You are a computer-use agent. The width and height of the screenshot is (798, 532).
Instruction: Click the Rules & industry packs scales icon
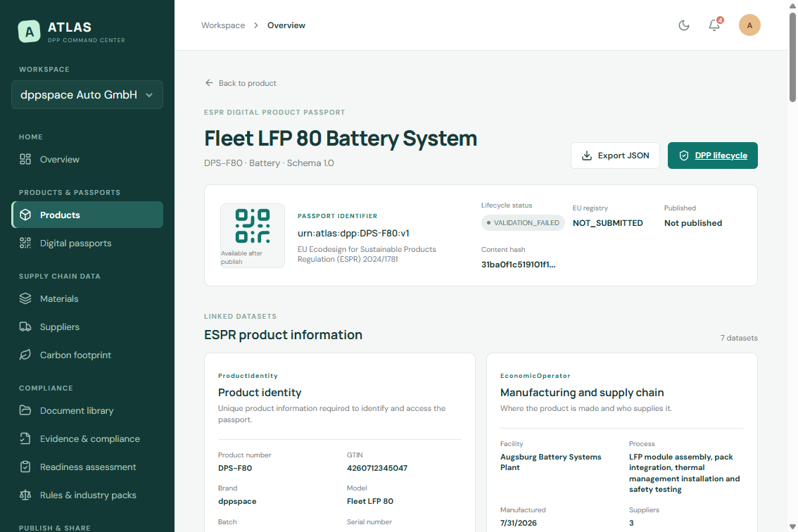tap(25, 495)
